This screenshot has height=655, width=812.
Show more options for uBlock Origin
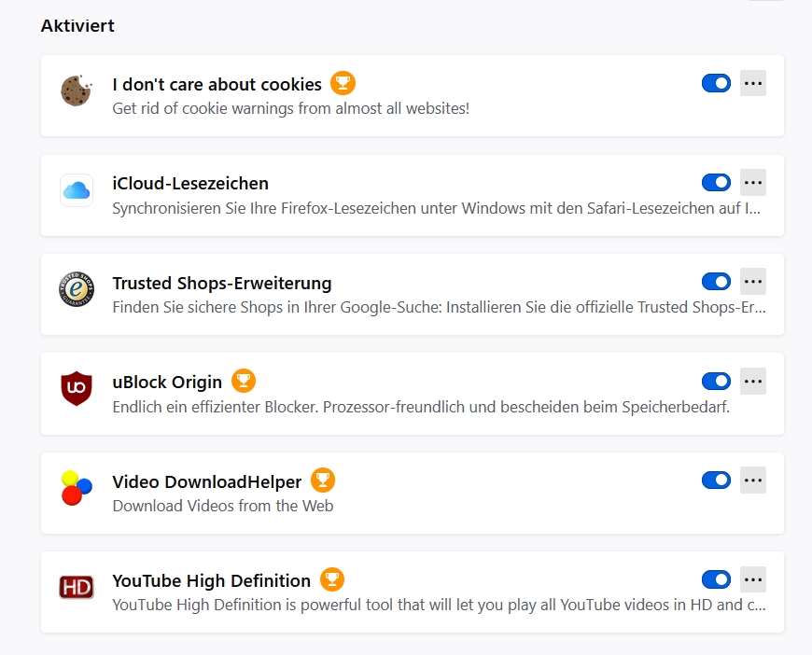coord(753,381)
